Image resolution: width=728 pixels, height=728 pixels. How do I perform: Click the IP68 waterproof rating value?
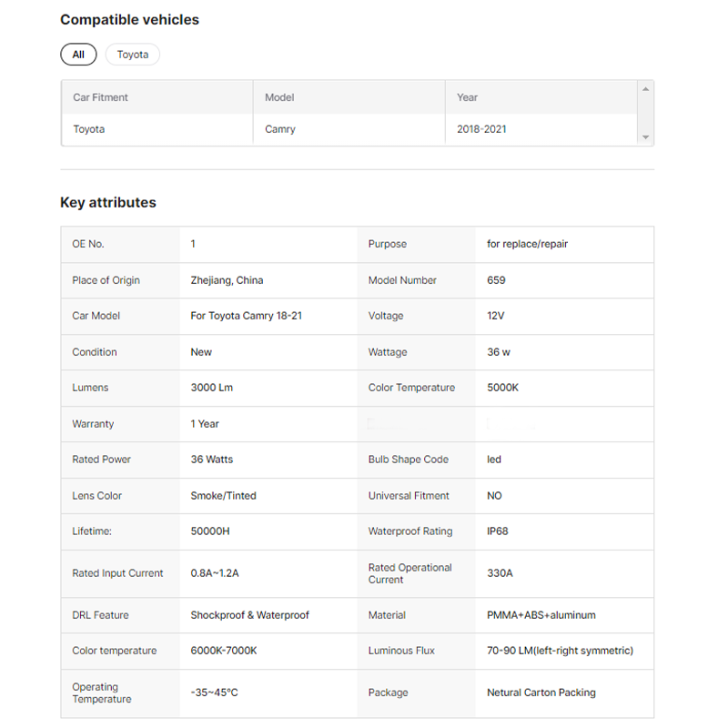pos(498,531)
